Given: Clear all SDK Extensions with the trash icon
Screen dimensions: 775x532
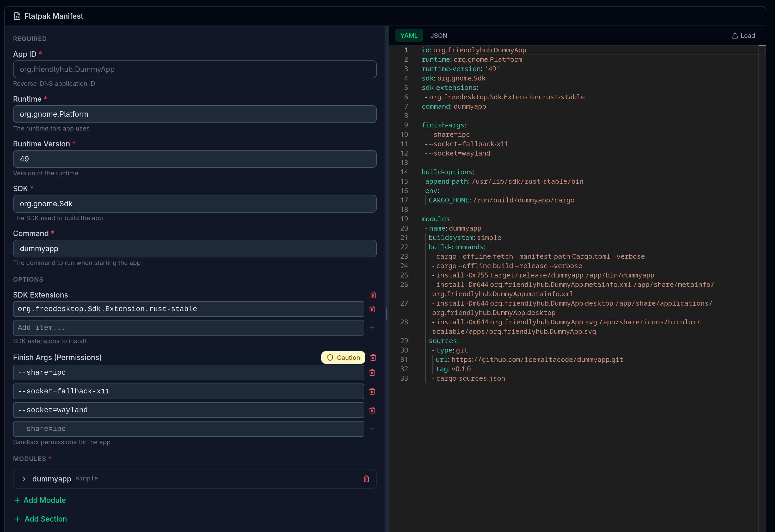Looking at the screenshot, I should 373,295.
